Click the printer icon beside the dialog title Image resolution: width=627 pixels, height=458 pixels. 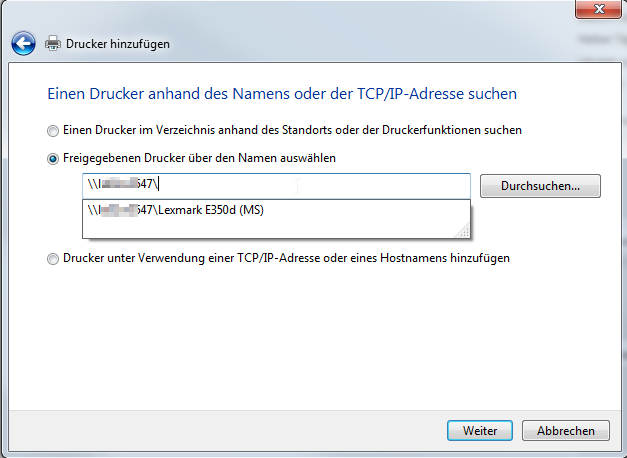click(x=53, y=43)
